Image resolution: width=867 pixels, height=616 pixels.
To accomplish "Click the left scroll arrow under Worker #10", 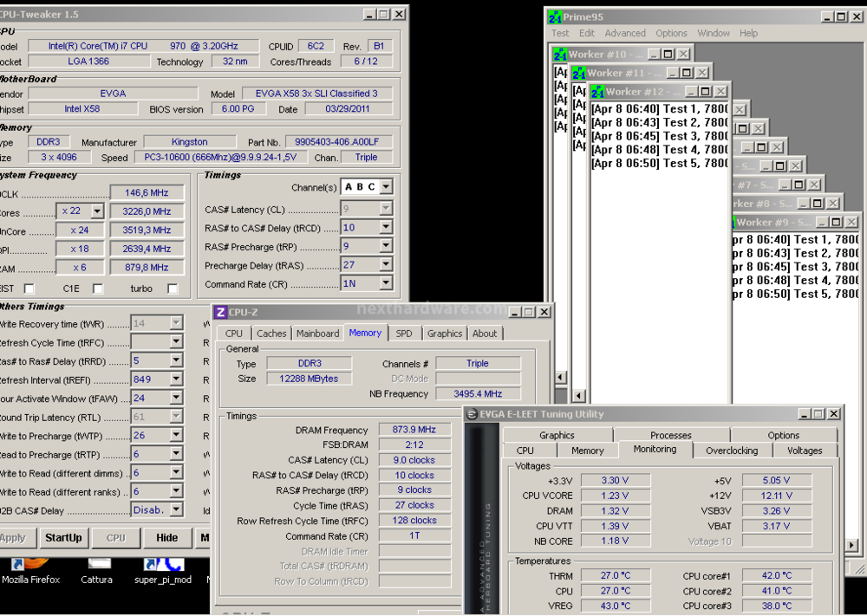I will coord(561,378).
